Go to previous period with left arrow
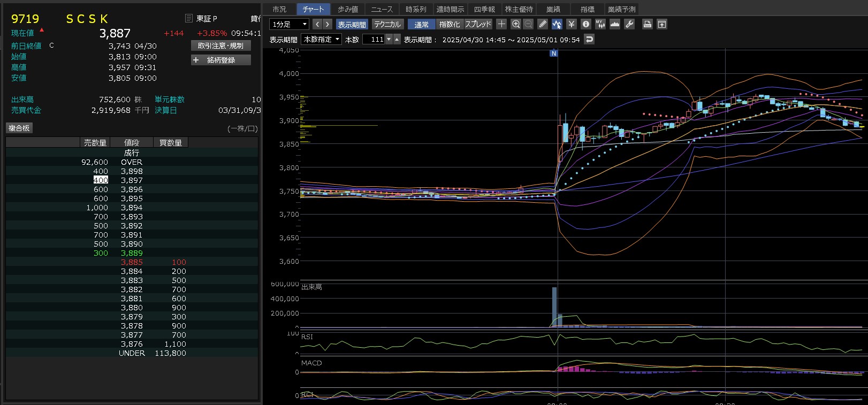 coord(317,24)
